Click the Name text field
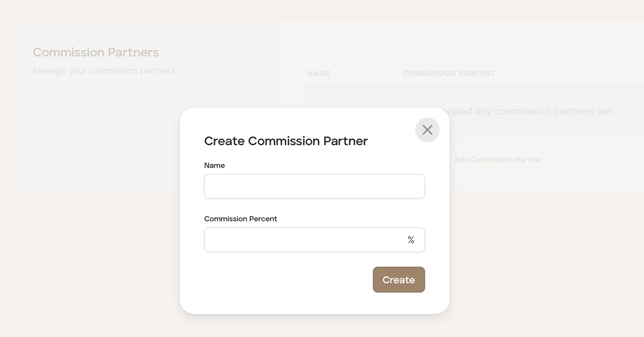The height and width of the screenshot is (337, 644). click(x=314, y=186)
